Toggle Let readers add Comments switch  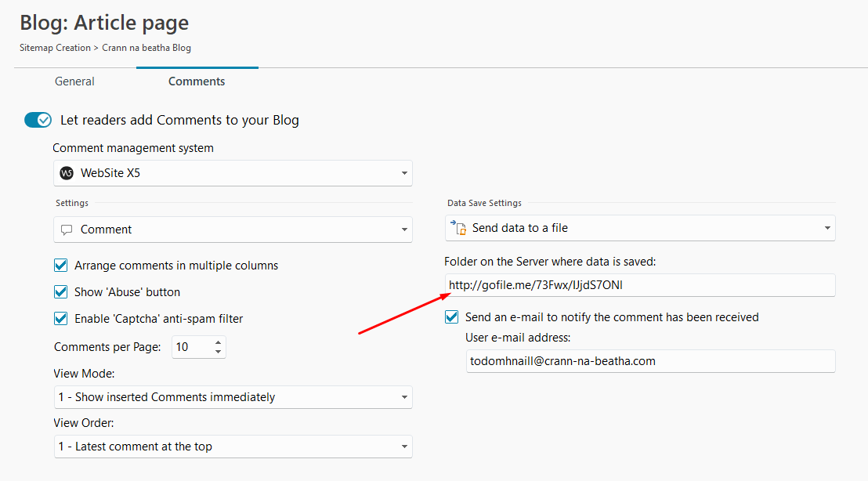tap(38, 120)
